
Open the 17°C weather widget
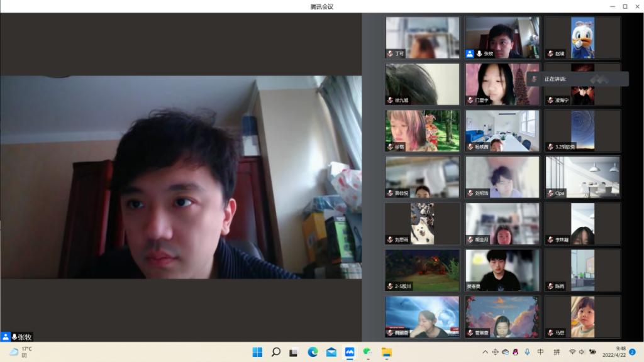(20, 352)
